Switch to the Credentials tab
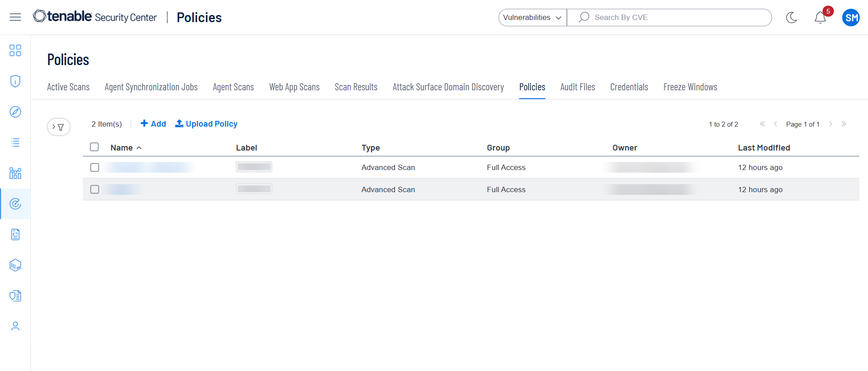 click(x=629, y=87)
